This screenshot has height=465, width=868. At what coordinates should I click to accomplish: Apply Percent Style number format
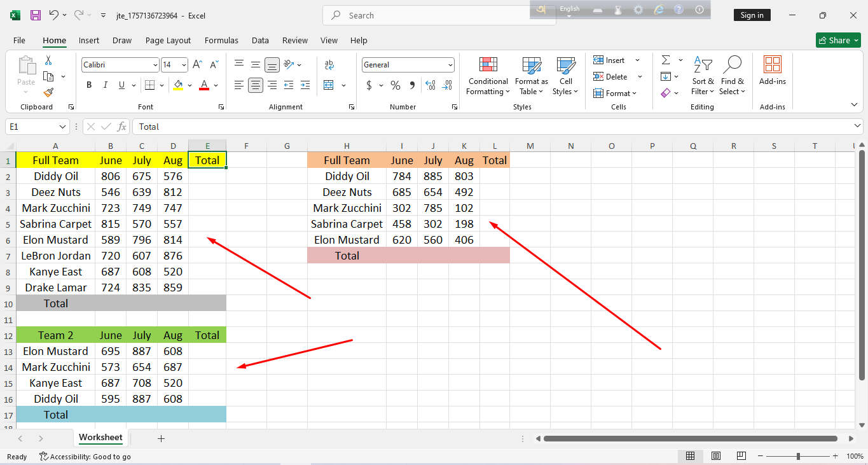coord(396,85)
